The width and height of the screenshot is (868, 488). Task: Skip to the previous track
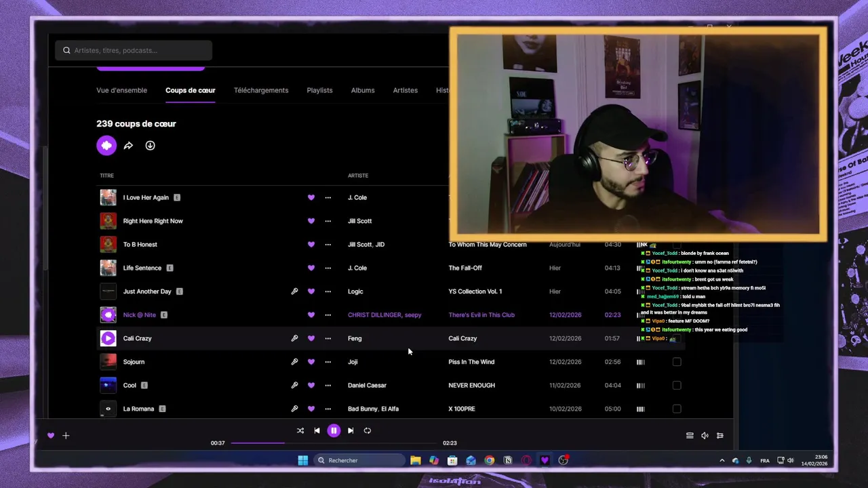[x=317, y=430]
